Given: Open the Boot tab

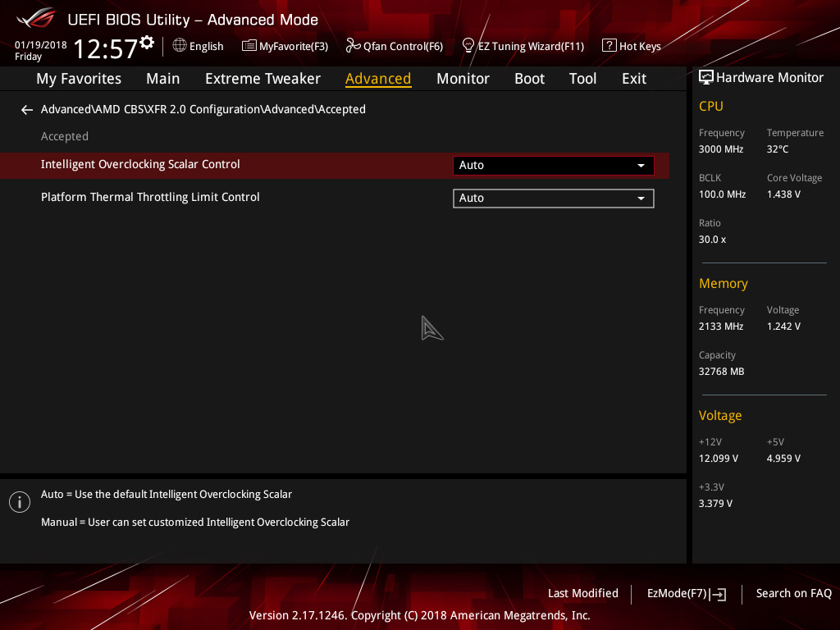Looking at the screenshot, I should [529, 79].
